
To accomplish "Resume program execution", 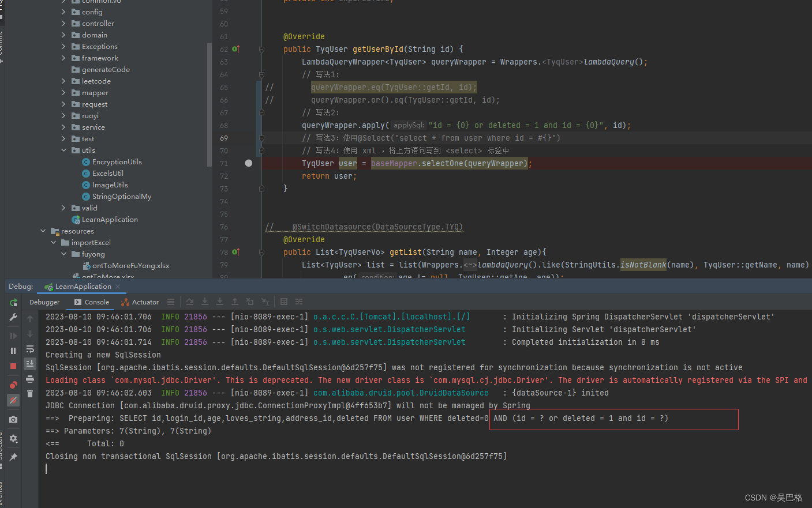I will (13, 336).
